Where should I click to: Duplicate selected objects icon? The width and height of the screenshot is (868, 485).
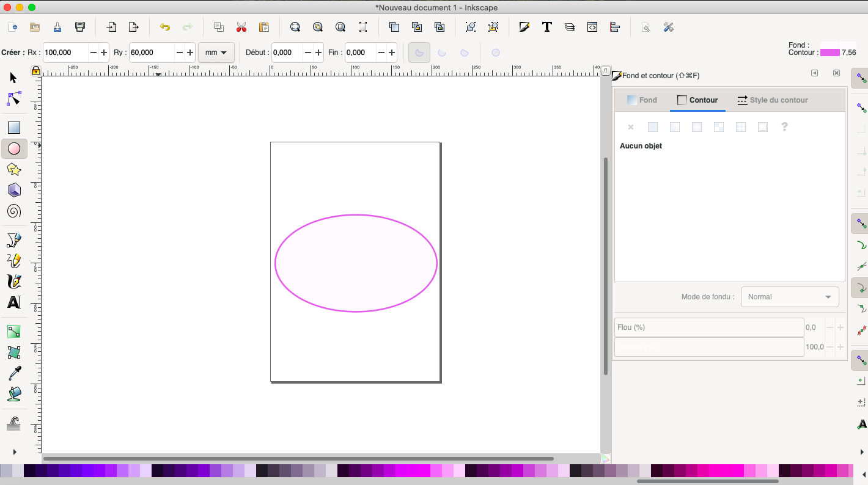[x=394, y=27]
